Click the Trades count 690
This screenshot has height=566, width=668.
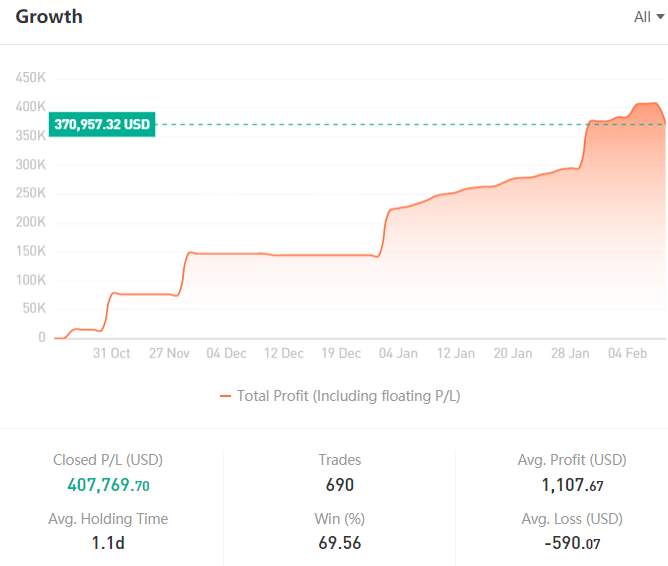pos(340,485)
